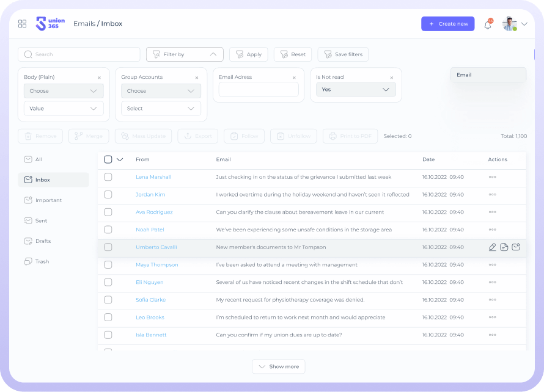The image size is (544, 392).
Task: Close the Body (Plain) filter card
Action: pyautogui.click(x=99, y=78)
